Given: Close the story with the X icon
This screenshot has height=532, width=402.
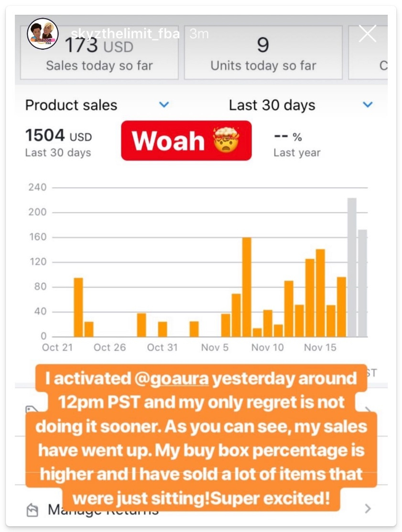Looking at the screenshot, I should 367,34.
